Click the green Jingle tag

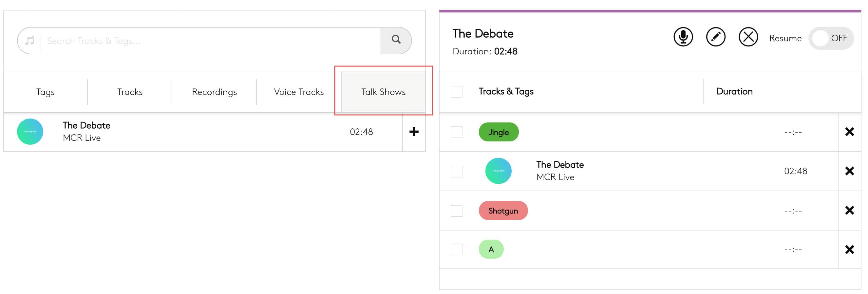coord(498,132)
